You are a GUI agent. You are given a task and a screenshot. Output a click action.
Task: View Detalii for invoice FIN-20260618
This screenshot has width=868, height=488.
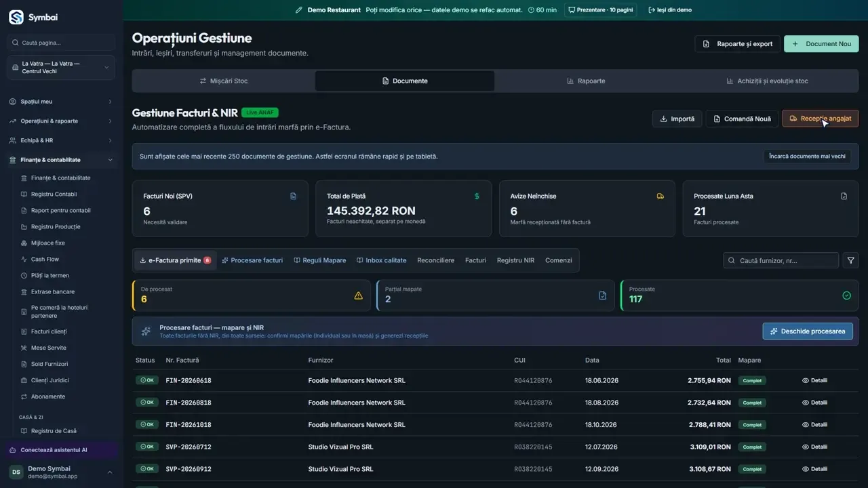(x=814, y=381)
